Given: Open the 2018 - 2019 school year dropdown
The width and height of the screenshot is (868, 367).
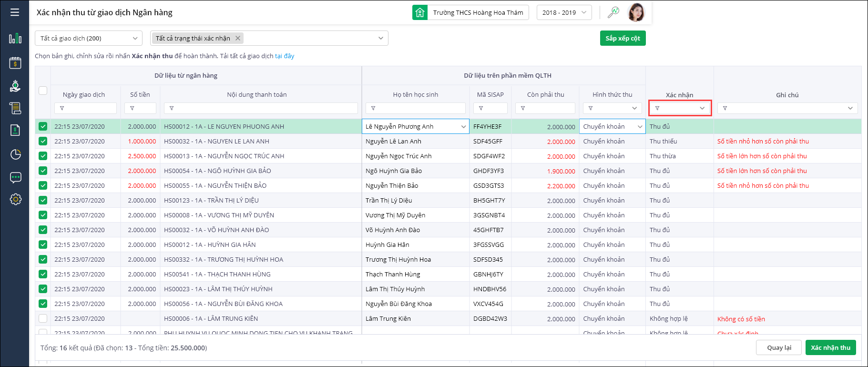Looking at the screenshot, I should click(564, 12).
